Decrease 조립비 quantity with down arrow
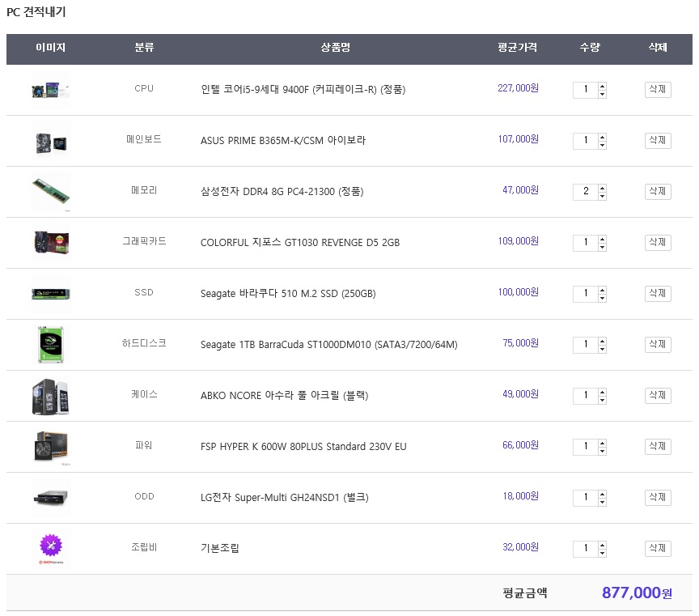Viewport: 699px width, 616px height. pyautogui.click(x=602, y=553)
